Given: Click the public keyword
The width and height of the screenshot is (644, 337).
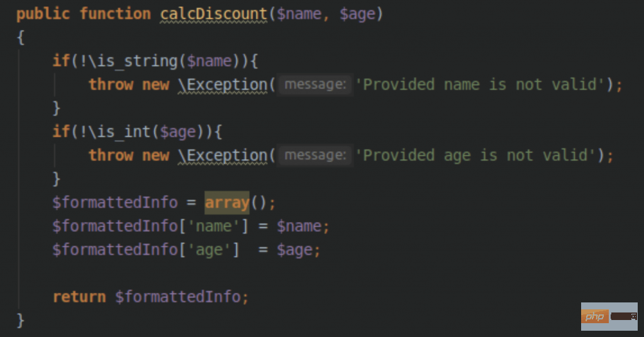Looking at the screenshot, I should click(x=43, y=14).
